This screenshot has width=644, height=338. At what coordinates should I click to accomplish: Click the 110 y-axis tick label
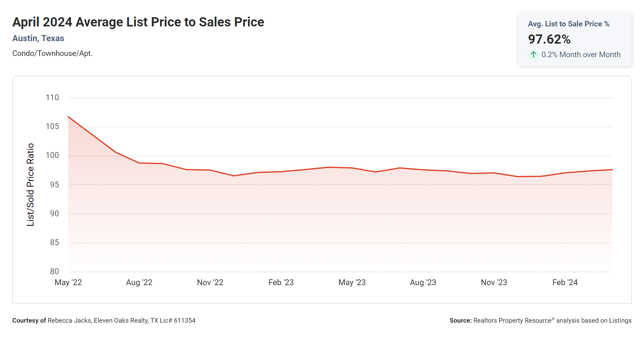52,98
